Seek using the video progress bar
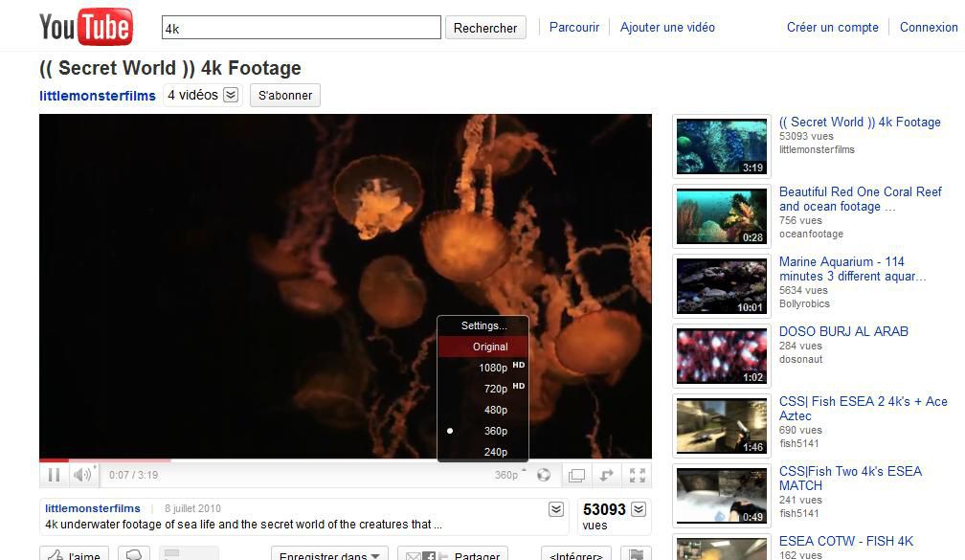The image size is (965, 560). [x=346, y=460]
